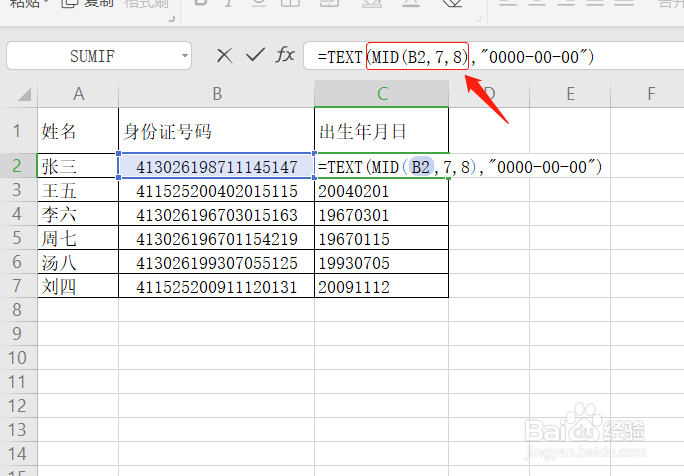Confirm the formula with the checkmark icon

(x=255, y=55)
